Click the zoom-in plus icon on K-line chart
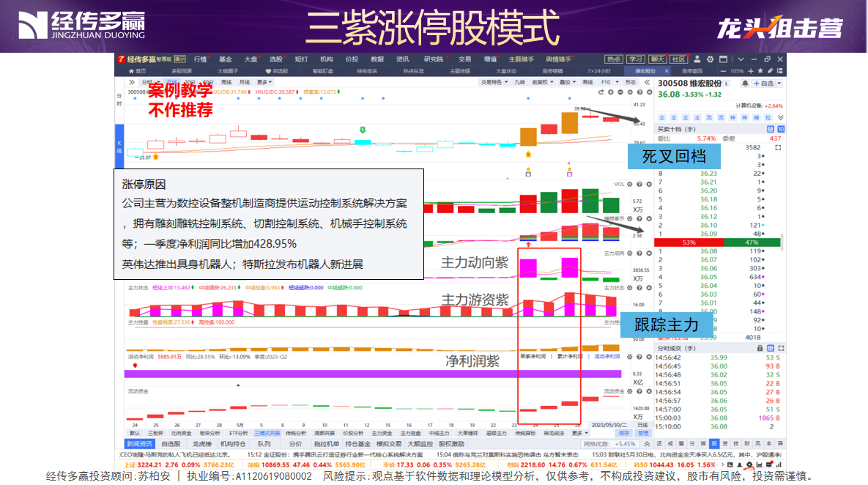The height and width of the screenshot is (485, 868). pos(611,92)
